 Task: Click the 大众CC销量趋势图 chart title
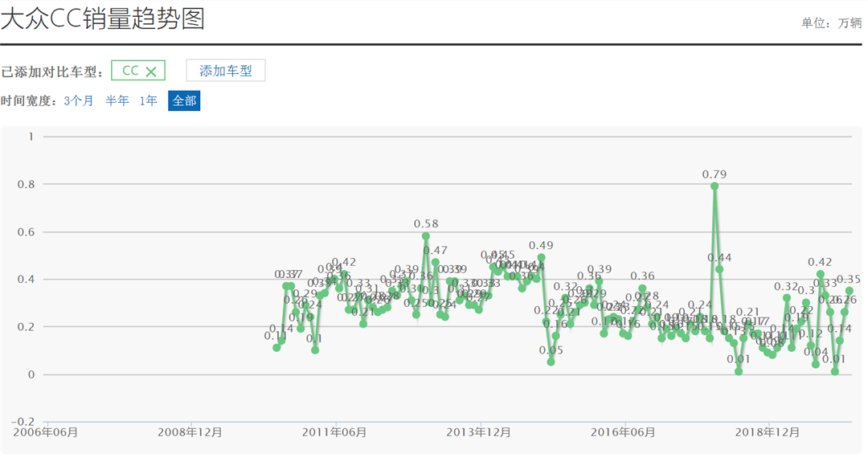point(103,18)
